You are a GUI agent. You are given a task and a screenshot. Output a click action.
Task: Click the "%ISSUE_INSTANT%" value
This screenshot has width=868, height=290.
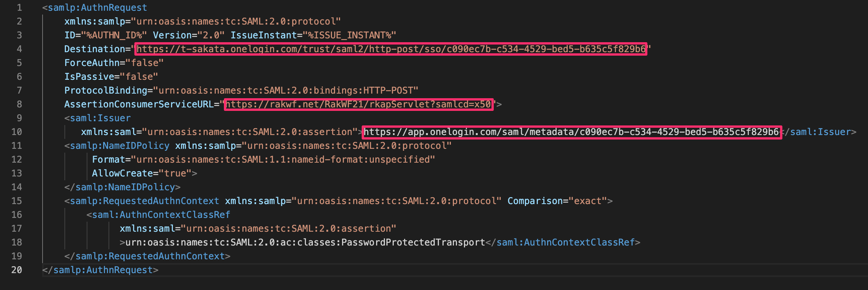[x=350, y=35]
